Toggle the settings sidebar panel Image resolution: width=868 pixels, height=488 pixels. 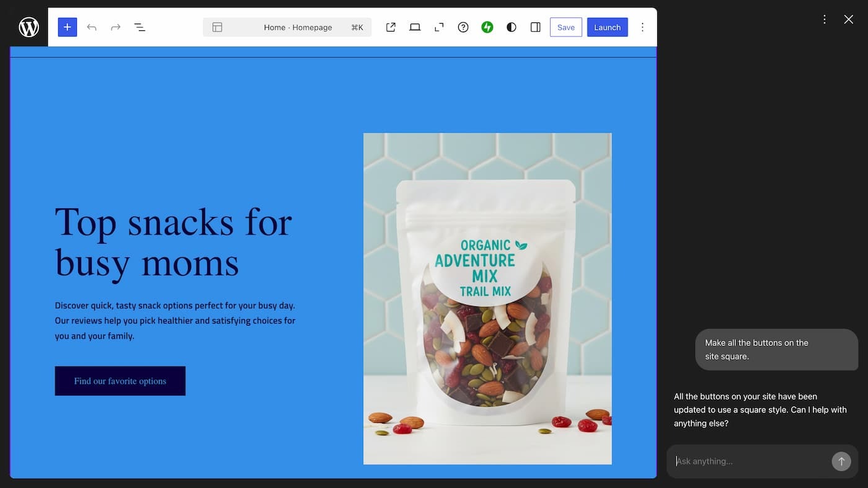pos(536,27)
